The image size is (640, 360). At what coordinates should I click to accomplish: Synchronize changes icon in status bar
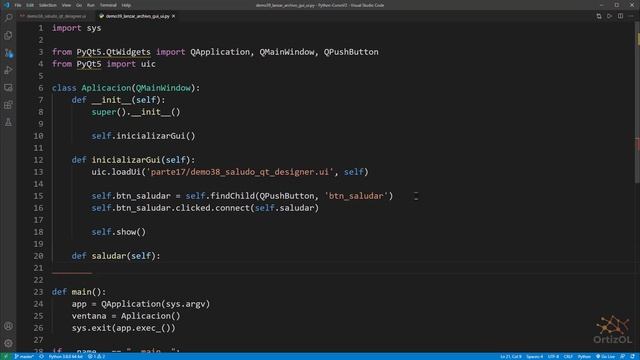(x=41, y=356)
